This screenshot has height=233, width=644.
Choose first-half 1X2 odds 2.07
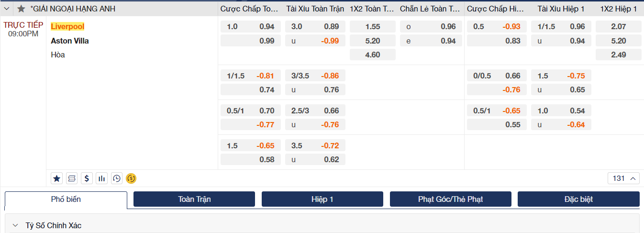618,27
